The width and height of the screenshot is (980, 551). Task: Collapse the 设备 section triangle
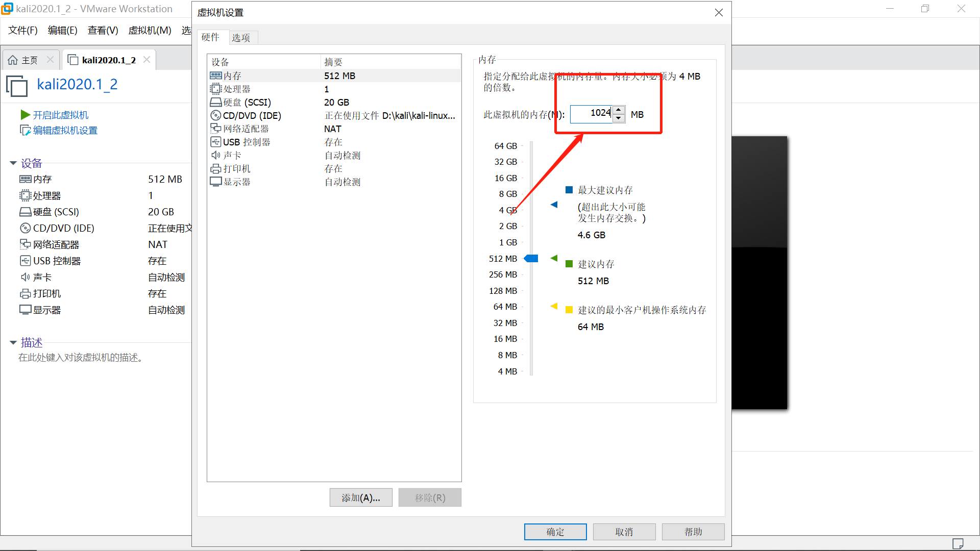click(13, 163)
